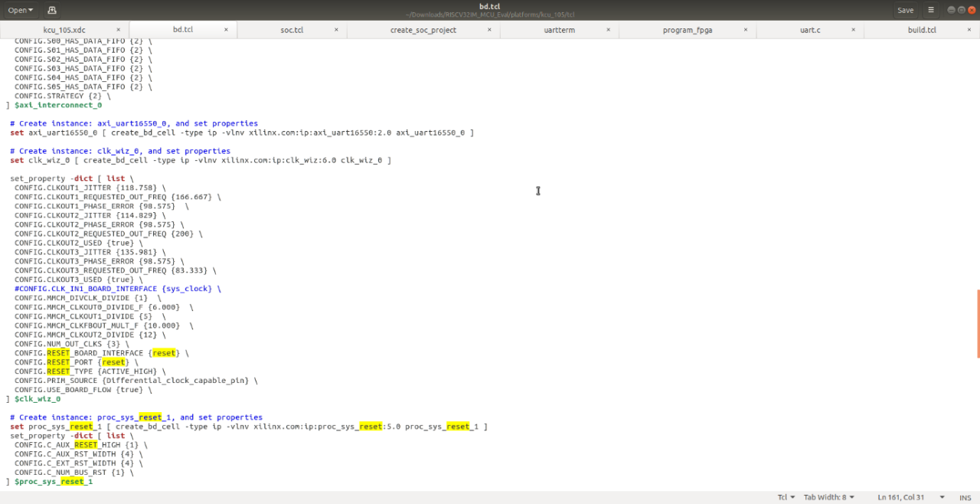This screenshot has width=980, height=504.
Task: Close the soc.tcl tab
Action: click(336, 30)
